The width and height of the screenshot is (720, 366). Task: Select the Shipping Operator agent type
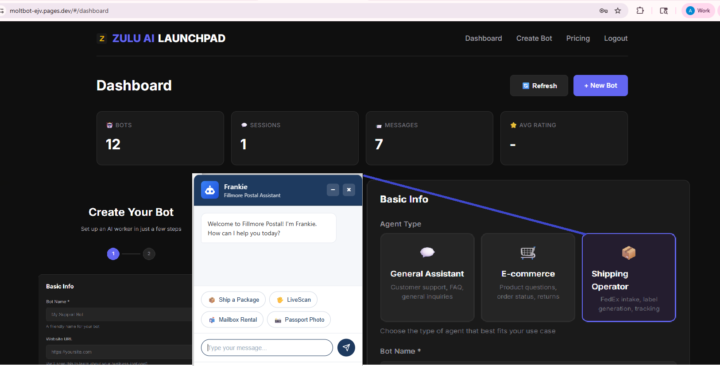[629, 277]
